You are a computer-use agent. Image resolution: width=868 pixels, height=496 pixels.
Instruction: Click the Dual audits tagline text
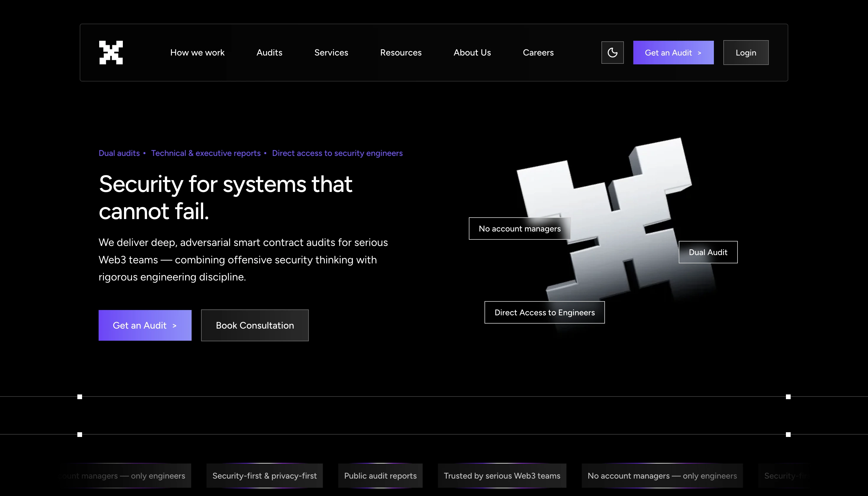119,153
